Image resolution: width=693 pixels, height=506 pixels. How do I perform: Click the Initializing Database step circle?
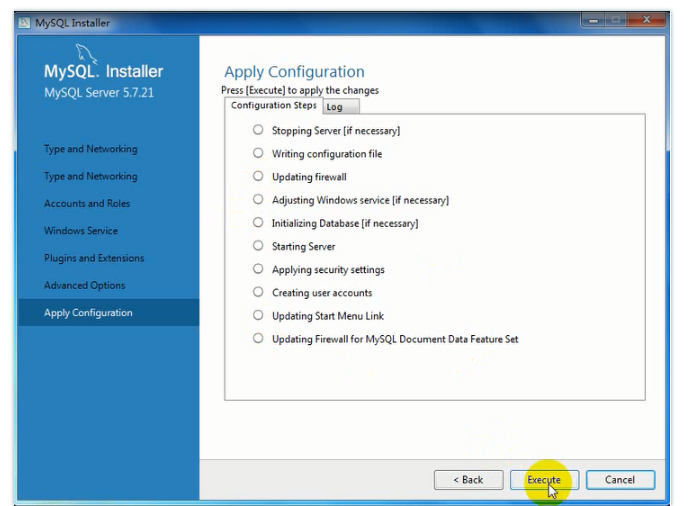[x=258, y=222]
